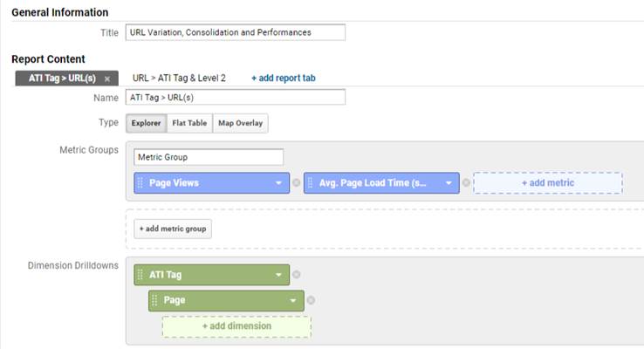
Task: Grab the Avg. Page Load Time drag handle
Action: (310, 182)
